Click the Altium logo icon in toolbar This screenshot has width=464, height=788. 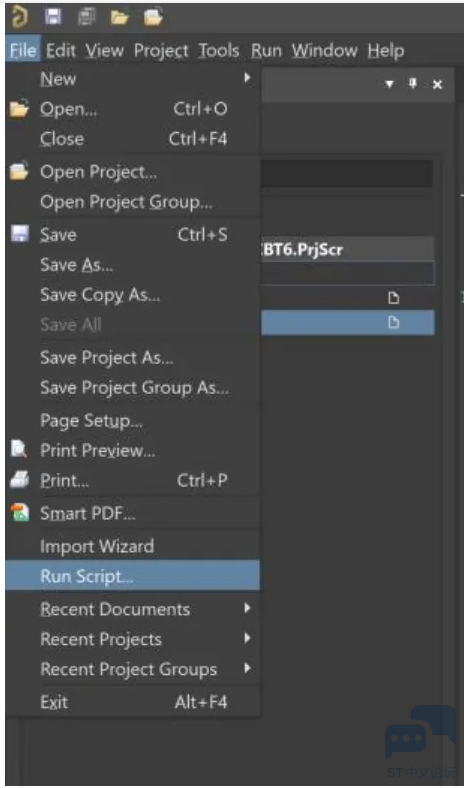[19, 18]
